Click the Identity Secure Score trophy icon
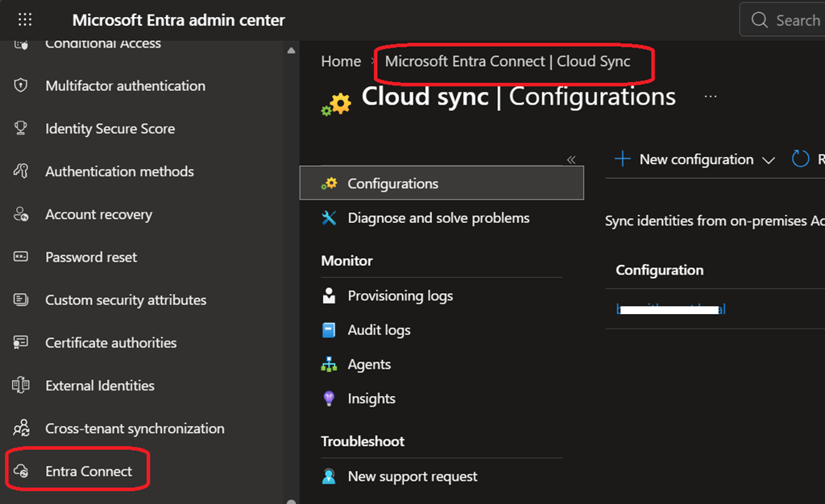Viewport: 825px width, 504px height. 20,128
